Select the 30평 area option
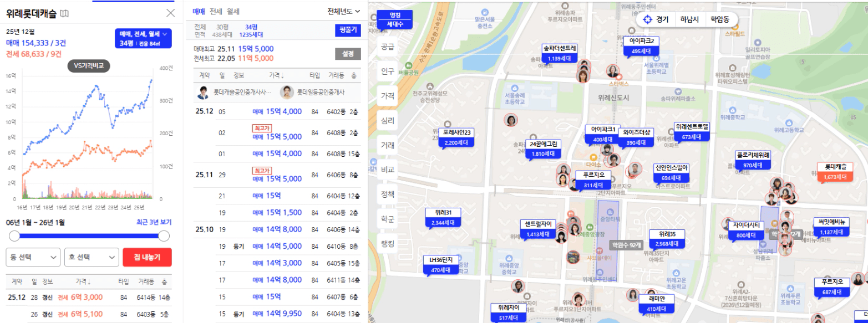The image size is (868, 323). pos(222,27)
